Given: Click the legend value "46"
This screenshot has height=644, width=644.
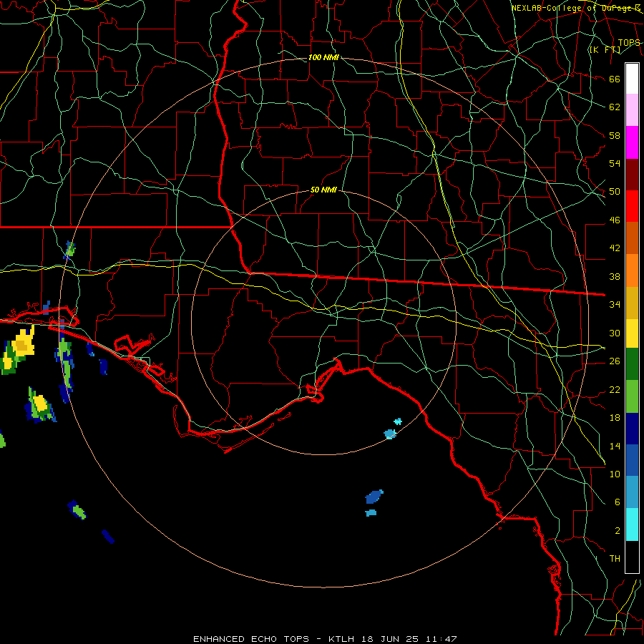Looking at the screenshot, I should point(615,220).
